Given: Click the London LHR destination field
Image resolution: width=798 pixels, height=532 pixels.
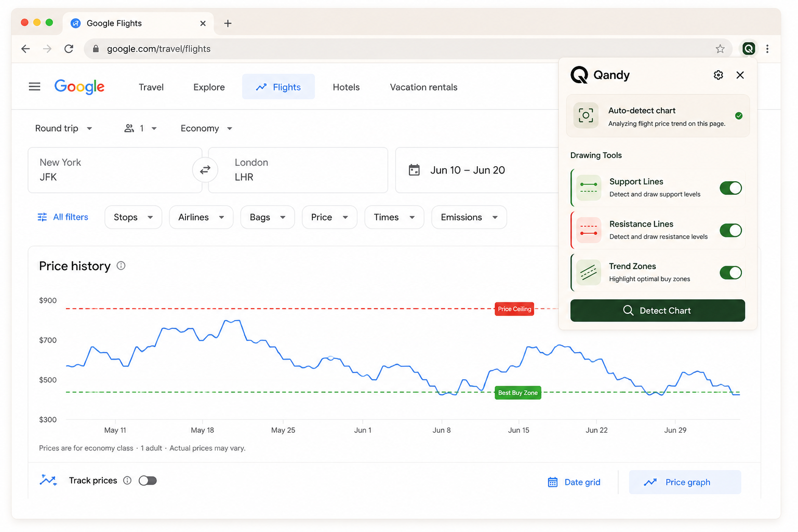Looking at the screenshot, I should coord(298,170).
